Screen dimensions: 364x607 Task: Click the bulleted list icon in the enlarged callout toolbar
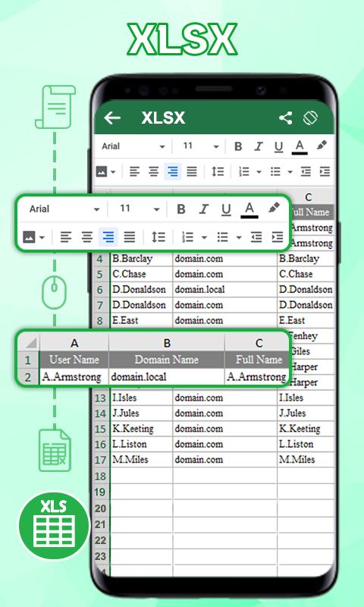click(x=222, y=237)
